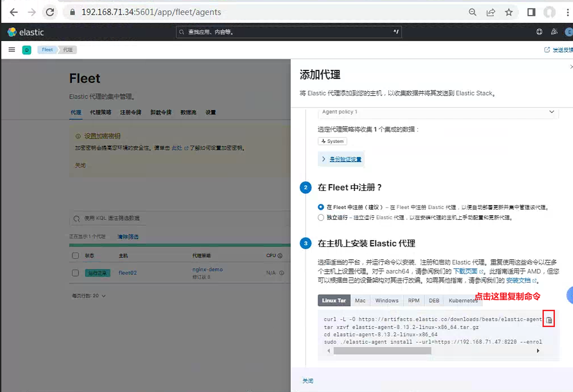The image size is (573, 392).
Task: Select 'Enroll in Fleet (recommended)' radio option
Action: click(321, 207)
